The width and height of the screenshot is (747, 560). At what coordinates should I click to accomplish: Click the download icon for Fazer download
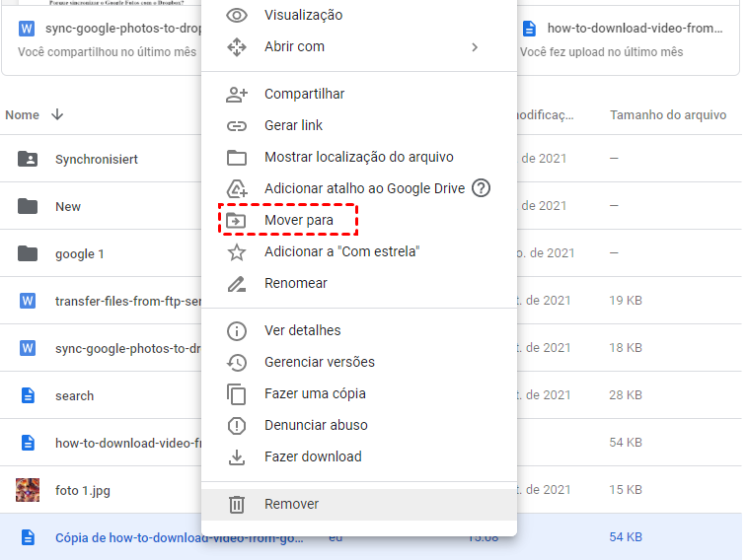[237, 456]
